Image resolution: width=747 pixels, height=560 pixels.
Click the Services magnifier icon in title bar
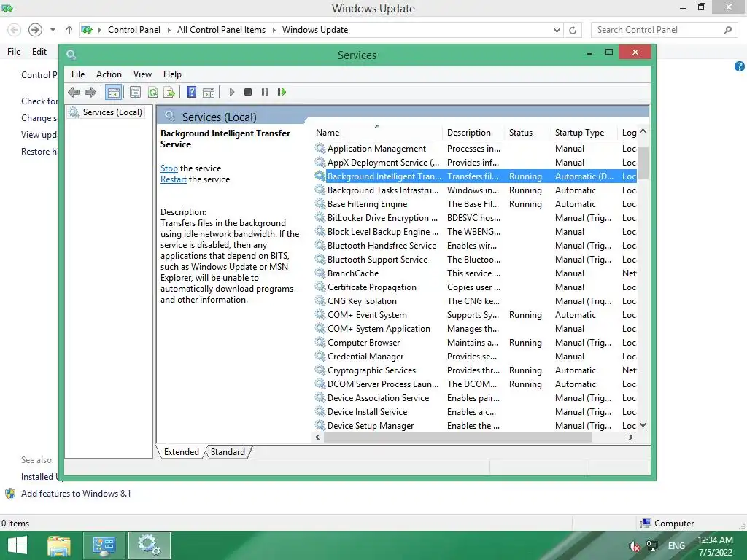71,54
